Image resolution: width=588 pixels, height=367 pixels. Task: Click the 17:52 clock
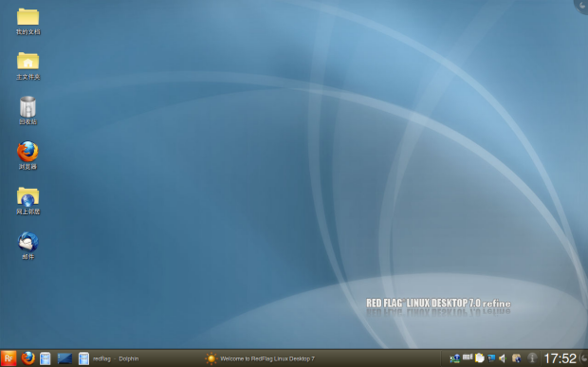560,358
